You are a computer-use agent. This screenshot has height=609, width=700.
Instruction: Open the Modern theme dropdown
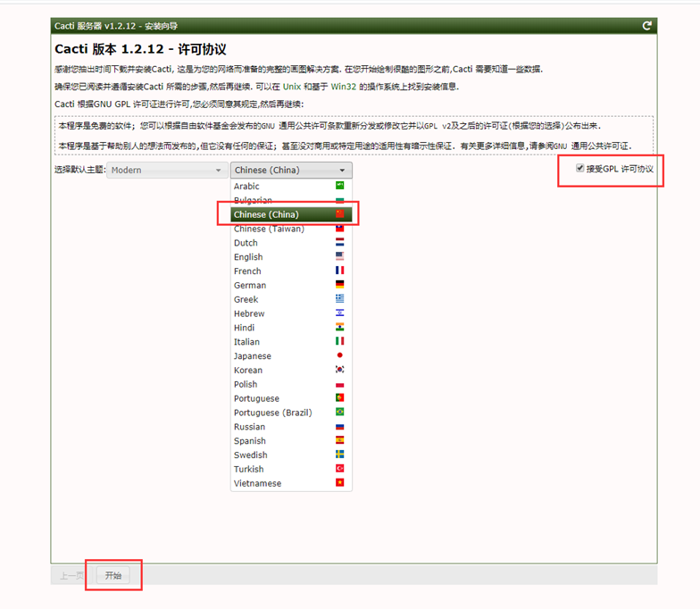tap(167, 170)
